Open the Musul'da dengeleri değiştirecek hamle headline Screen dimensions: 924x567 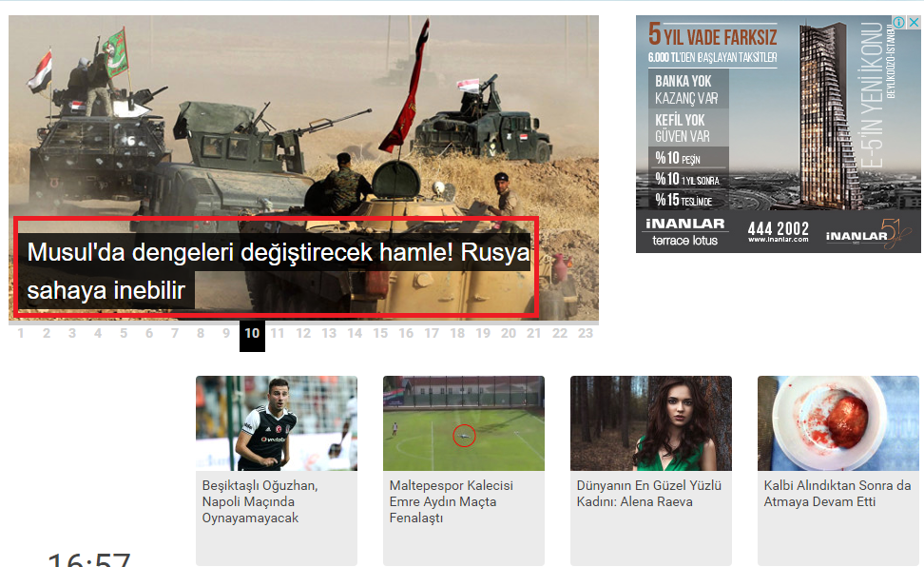(x=277, y=269)
